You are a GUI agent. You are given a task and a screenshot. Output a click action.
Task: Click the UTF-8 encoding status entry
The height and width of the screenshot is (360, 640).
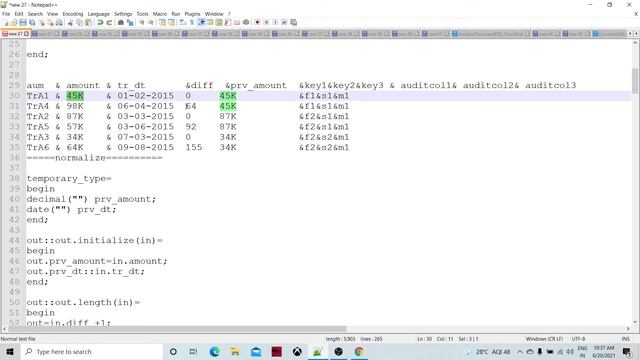click(578, 339)
